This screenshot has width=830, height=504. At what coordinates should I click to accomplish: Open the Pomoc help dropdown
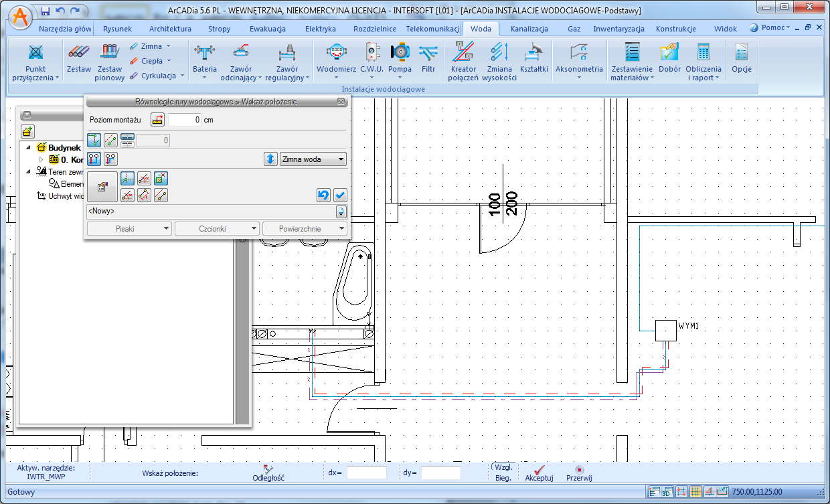point(770,28)
